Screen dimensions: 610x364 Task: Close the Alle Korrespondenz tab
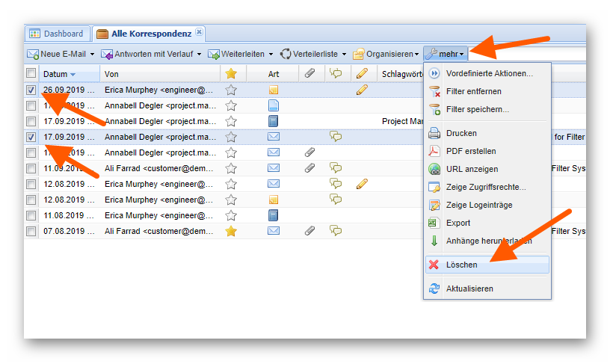[x=199, y=32]
